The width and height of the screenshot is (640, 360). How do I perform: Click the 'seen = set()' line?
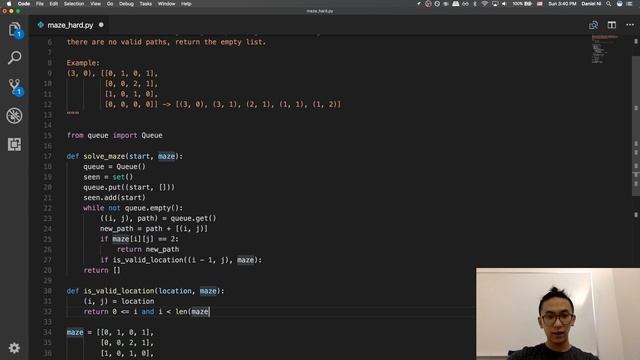(x=108, y=177)
